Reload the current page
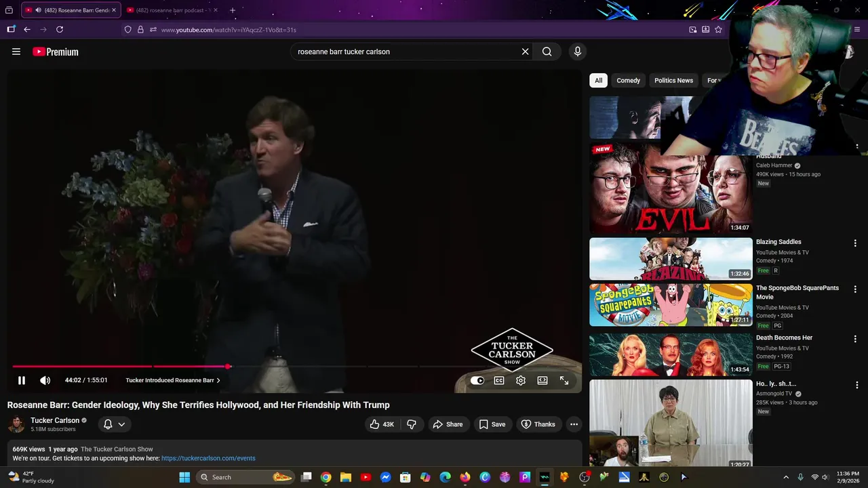This screenshot has height=488, width=868. (60, 30)
